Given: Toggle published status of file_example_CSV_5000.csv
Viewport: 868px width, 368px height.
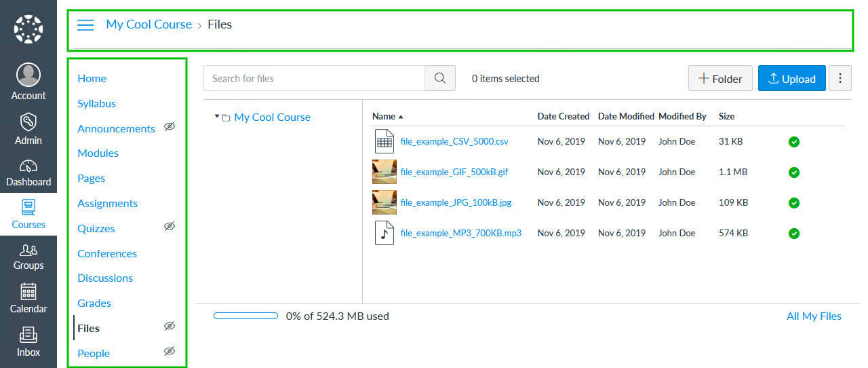Looking at the screenshot, I should coord(794,142).
